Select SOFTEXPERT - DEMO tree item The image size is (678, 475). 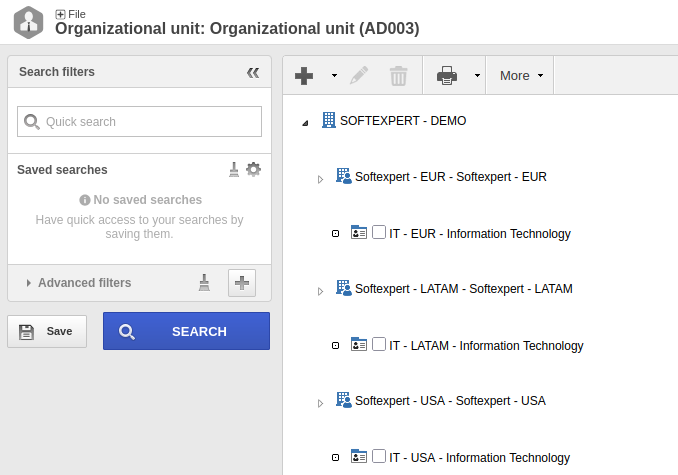click(403, 121)
